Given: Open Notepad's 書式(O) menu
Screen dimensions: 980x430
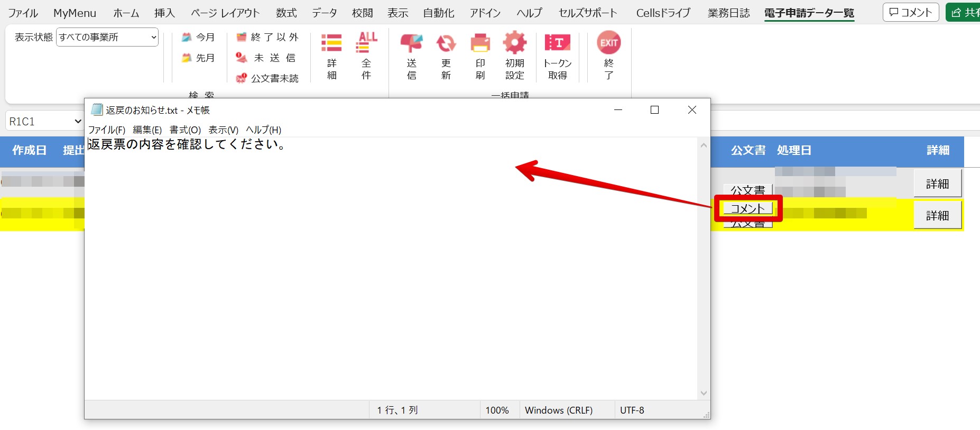Looking at the screenshot, I should tap(185, 130).
